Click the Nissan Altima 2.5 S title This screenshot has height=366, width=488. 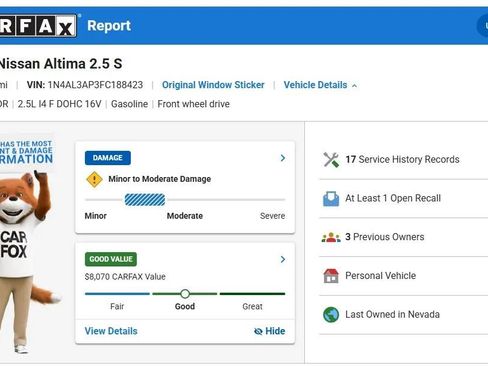coord(61,64)
